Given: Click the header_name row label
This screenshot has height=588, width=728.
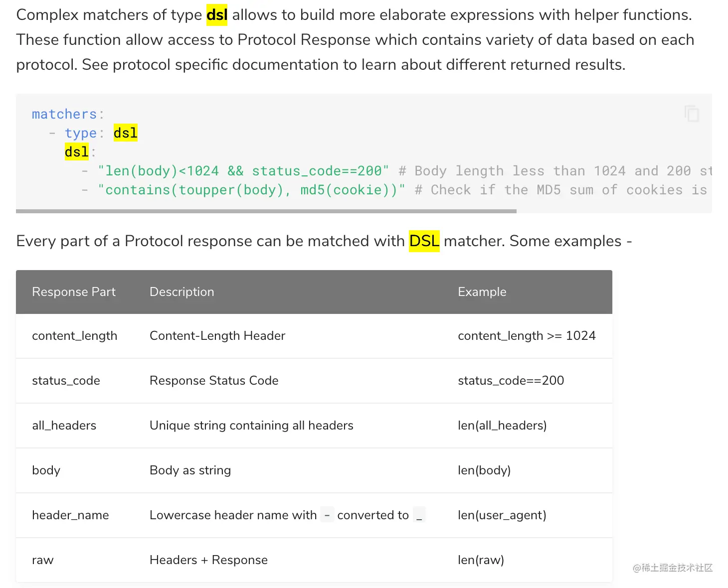Looking at the screenshot, I should click(x=70, y=515).
